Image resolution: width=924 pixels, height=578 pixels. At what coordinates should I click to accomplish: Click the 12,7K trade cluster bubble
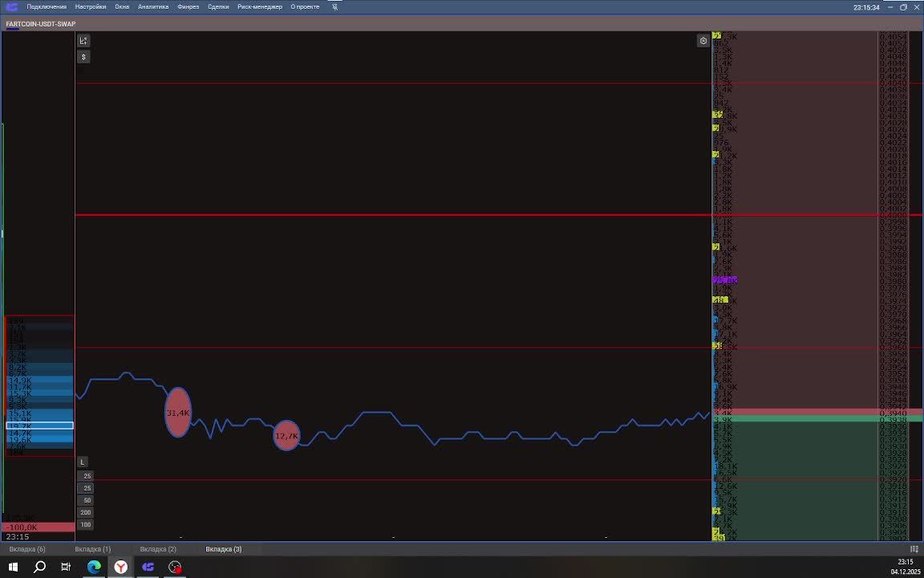click(x=287, y=436)
